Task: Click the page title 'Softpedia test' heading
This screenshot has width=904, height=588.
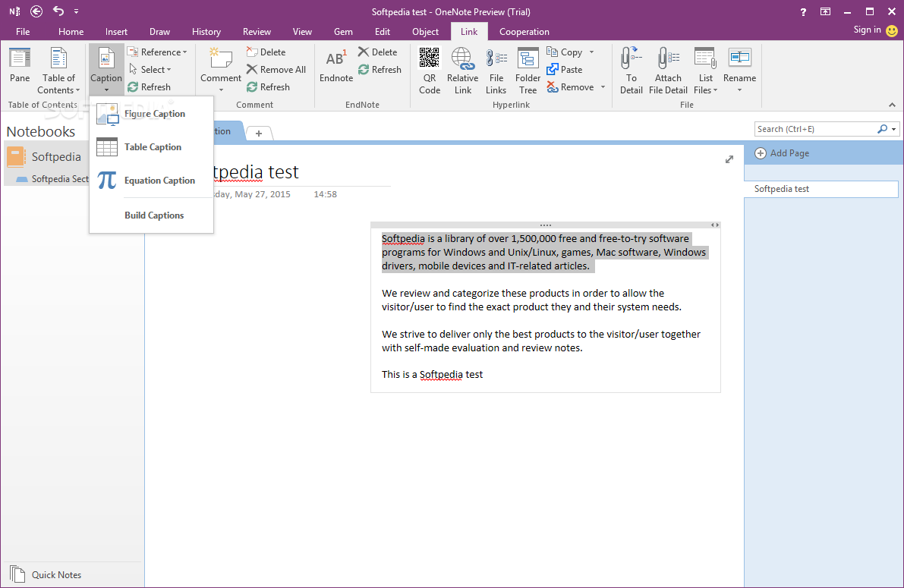Action: coord(256,171)
